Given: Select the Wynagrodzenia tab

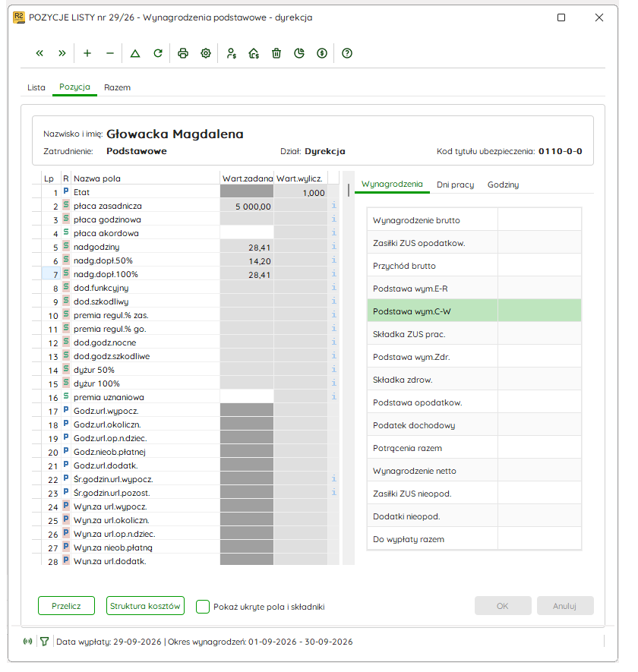Looking at the screenshot, I should pyautogui.click(x=392, y=185).
